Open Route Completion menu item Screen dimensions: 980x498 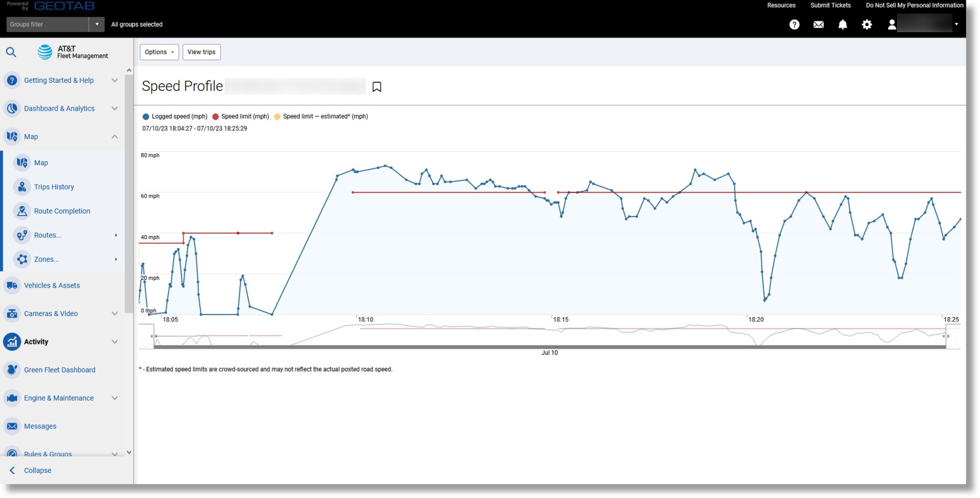[62, 211]
